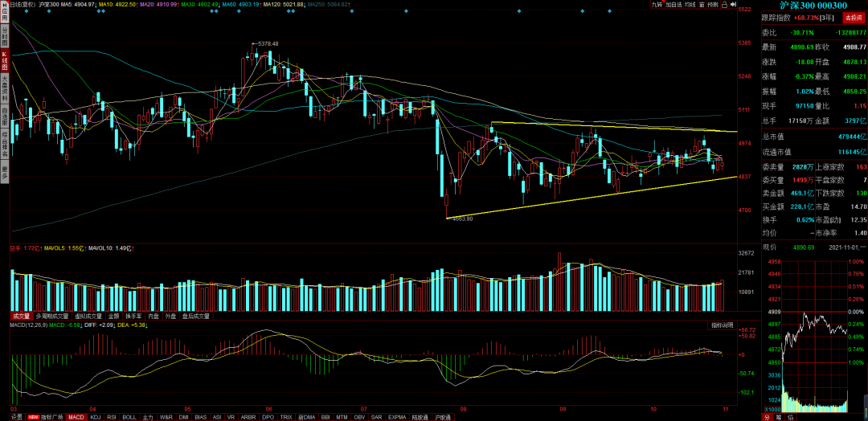Image resolution: width=868 pixels, height=421 pixels.
Task: Select the MACD indicator tab
Action: coord(76,417)
